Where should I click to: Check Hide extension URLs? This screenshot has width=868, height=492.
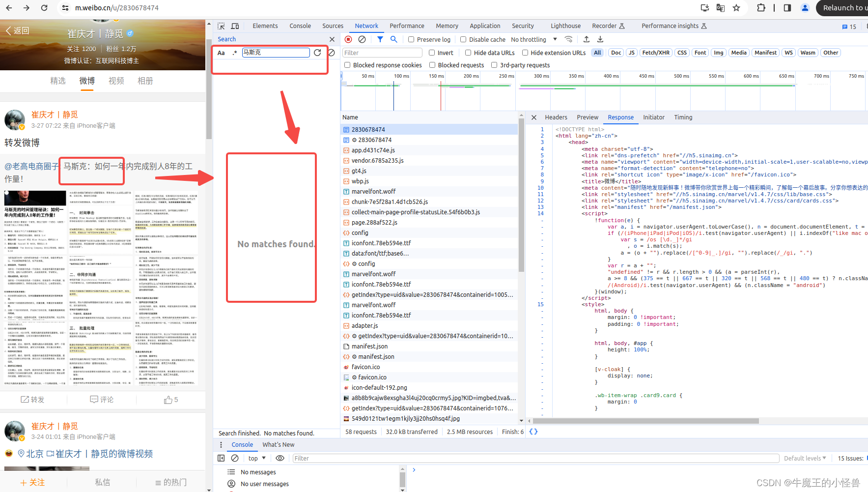525,53
